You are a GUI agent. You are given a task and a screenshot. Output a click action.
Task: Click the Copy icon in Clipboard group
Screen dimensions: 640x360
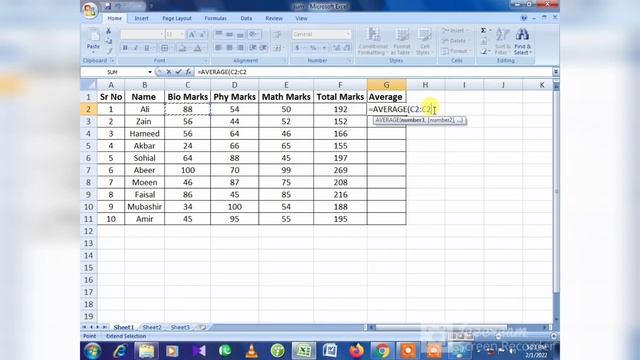click(x=109, y=41)
